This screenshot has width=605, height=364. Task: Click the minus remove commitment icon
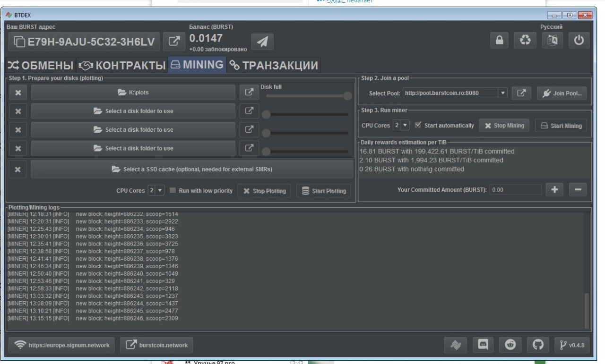(578, 189)
